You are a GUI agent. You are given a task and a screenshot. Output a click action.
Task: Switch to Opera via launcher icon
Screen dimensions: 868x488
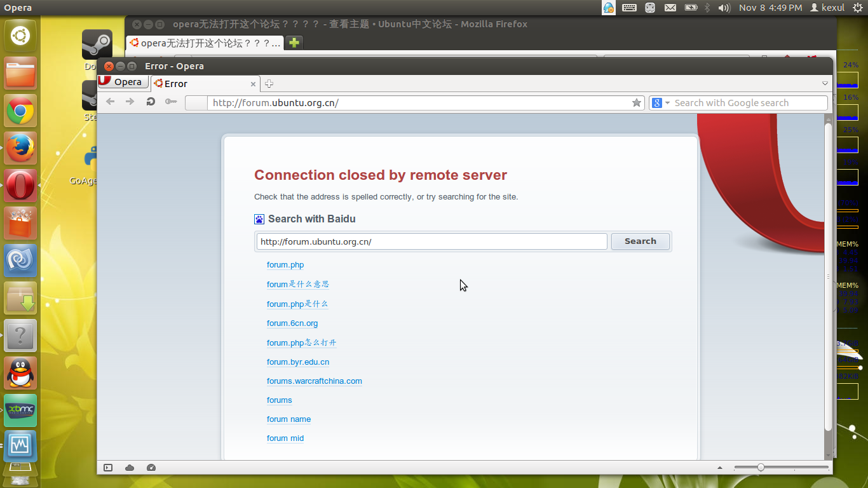click(20, 186)
